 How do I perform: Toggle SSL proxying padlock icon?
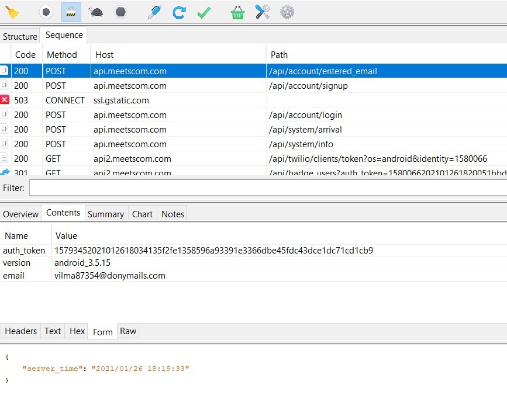pyautogui.click(x=71, y=12)
